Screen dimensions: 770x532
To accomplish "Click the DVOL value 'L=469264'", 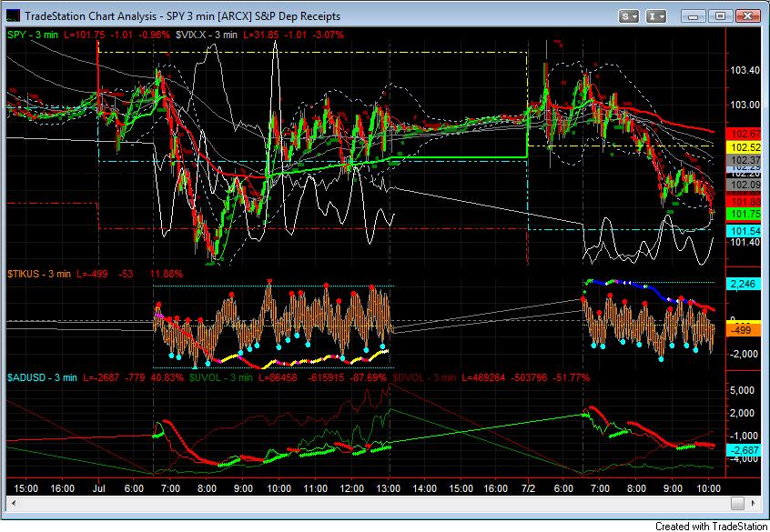I will (483, 377).
